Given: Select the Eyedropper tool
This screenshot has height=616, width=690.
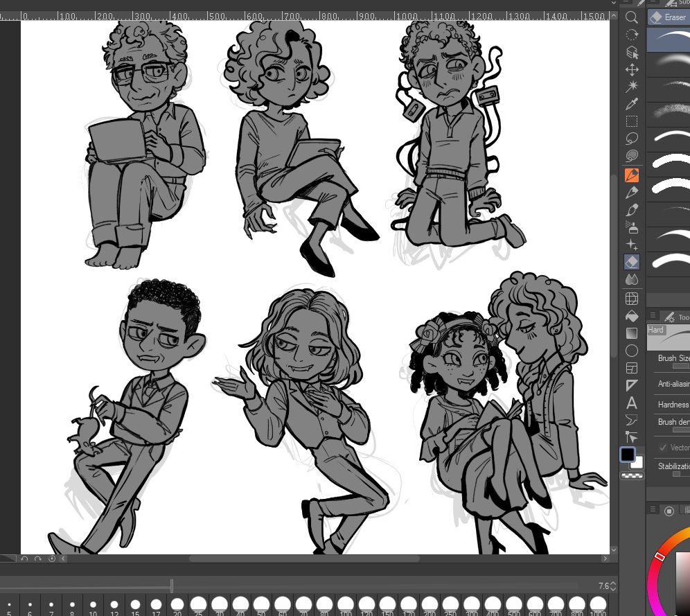Looking at the screenshot, I should 632,104.
